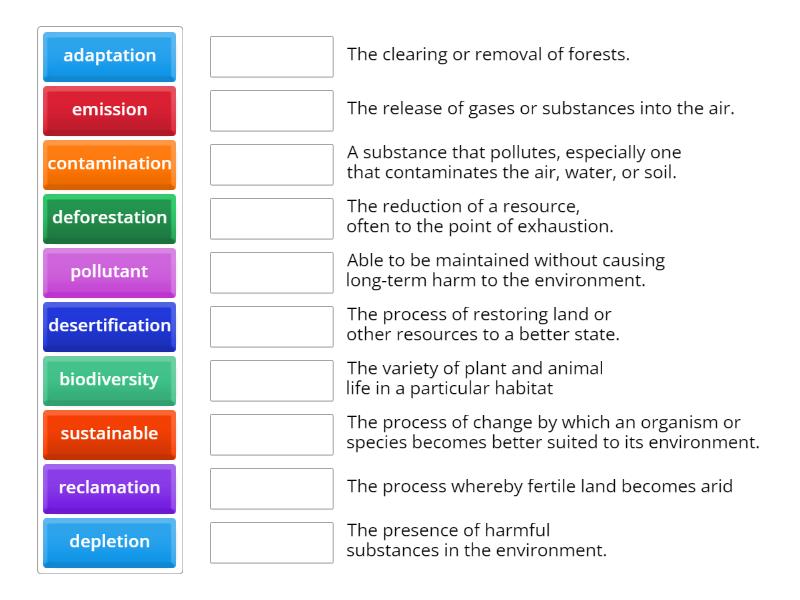The width and height of the screenshot is (800, 600).
Task: Click the answer box beside fertile land becomes arid
Action: (x=271, y=488)
